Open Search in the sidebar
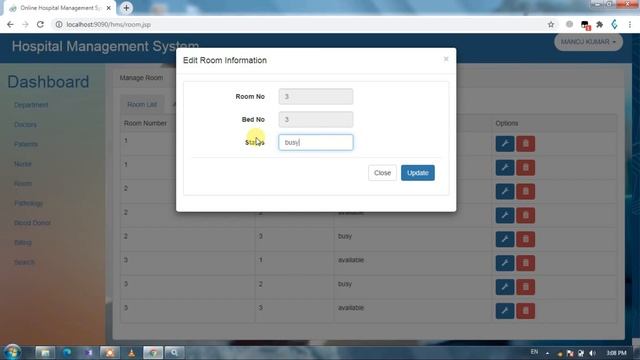The height and width of the screenshot is (360, 640). click(24, 262)
